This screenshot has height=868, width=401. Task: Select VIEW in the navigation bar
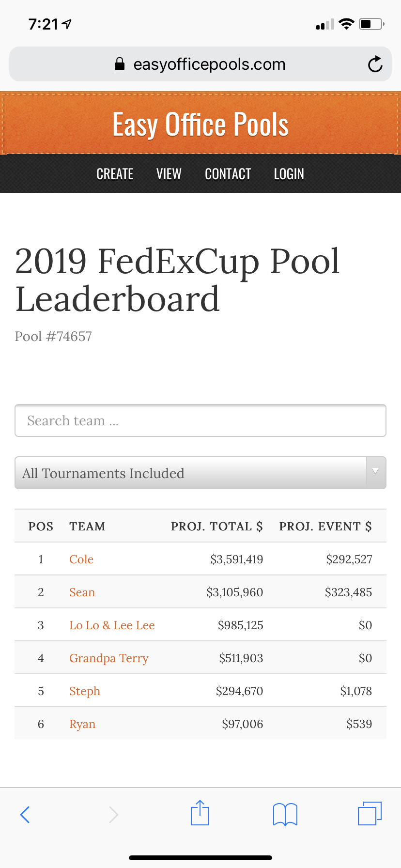(x=169, y=174)
